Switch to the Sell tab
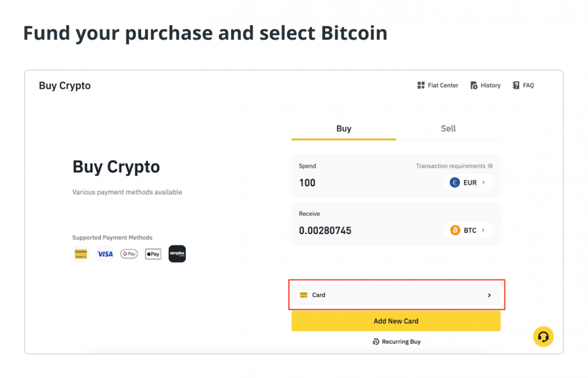This screenshot has width=588, height=378. [x=448, y=129]
